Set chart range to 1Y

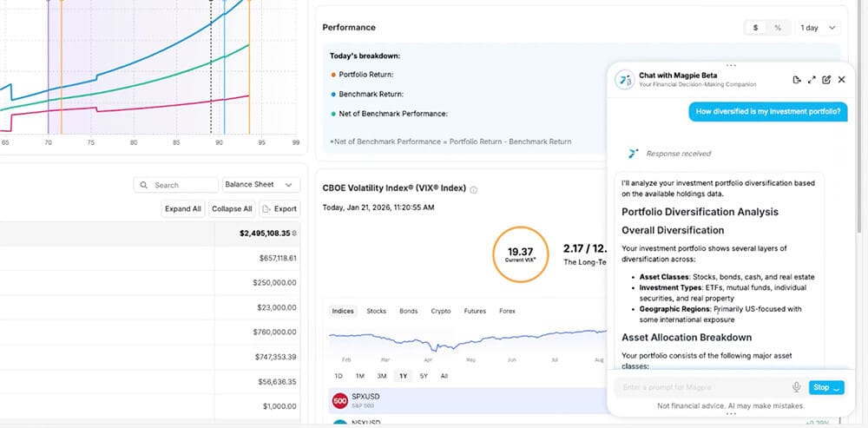click(403, 376)
